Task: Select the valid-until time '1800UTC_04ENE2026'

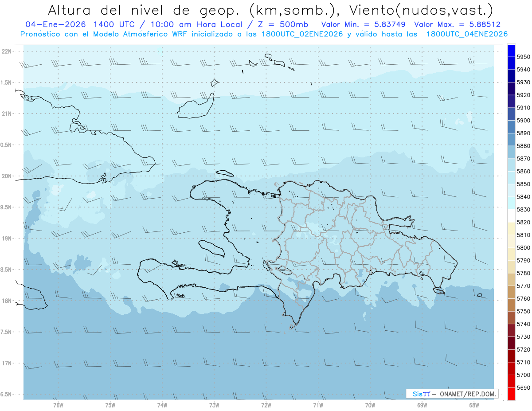Action: click(467, 34)
